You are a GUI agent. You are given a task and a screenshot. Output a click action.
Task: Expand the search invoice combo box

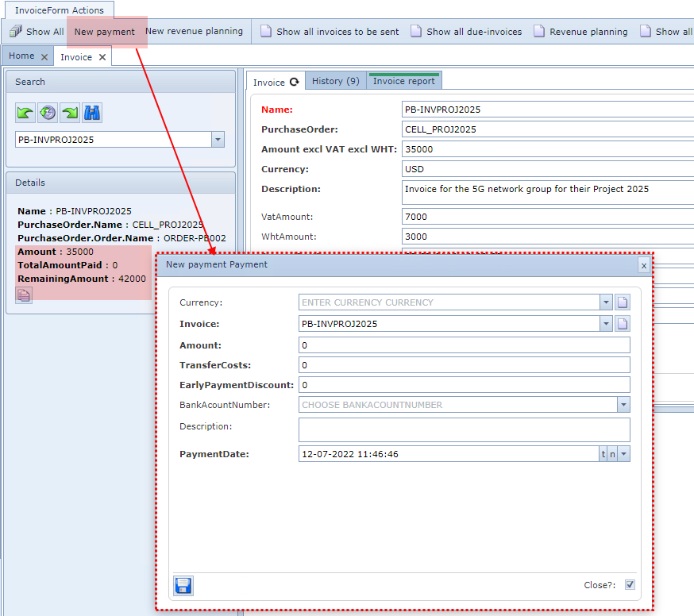[218, 140]
